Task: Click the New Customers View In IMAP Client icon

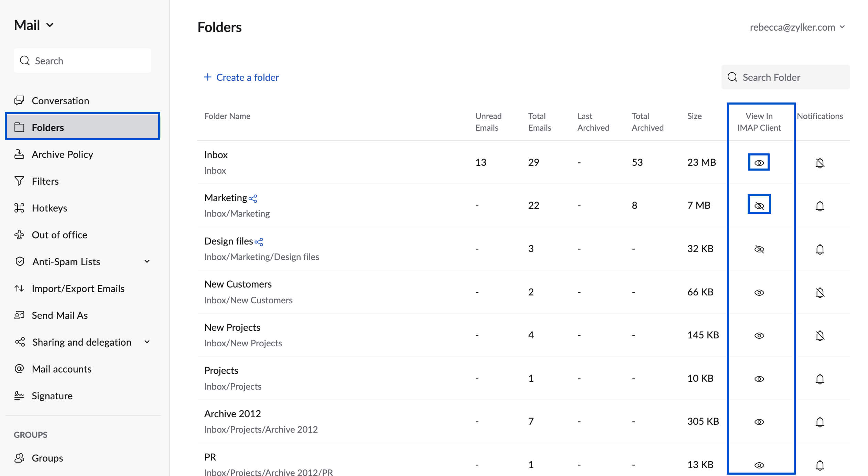Action: (x=760, y=293)
